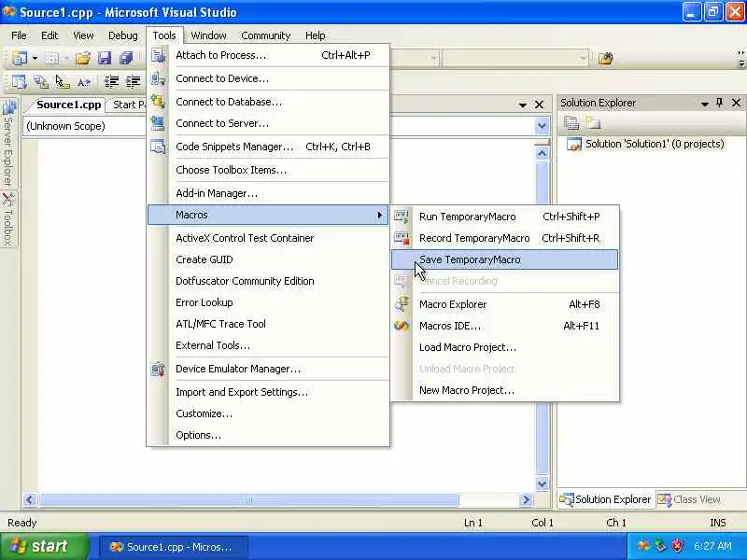Click the Display Object Member List icon
This screenshot has width=747, height=560.
click(x=19, y=82)
